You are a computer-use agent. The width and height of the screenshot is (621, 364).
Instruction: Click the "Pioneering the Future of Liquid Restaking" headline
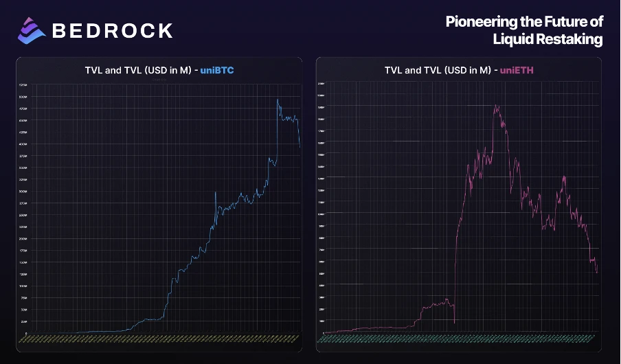coord(524,30)
